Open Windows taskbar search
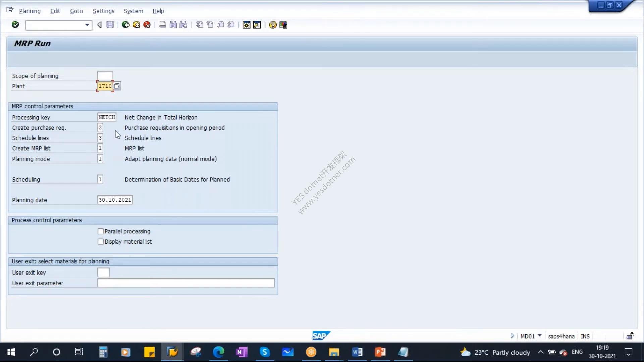This screenshot has width=644, height=362. click(x=34, y=352)
